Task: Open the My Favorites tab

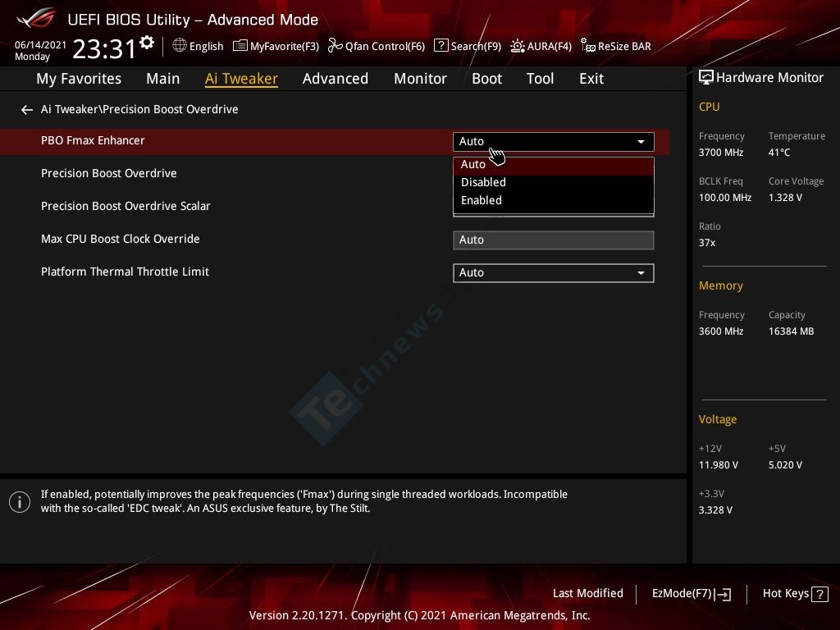Action: pos(79,79)
